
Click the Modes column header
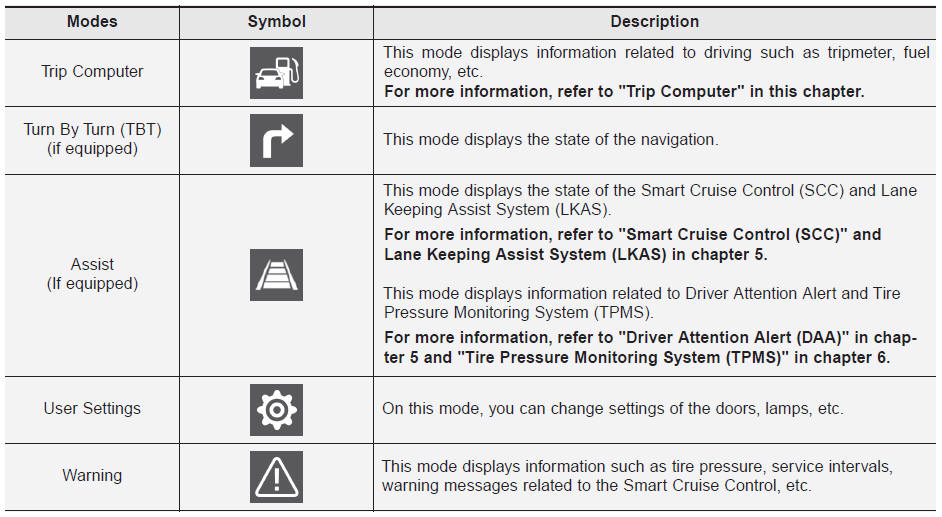(x=92, y=21)
